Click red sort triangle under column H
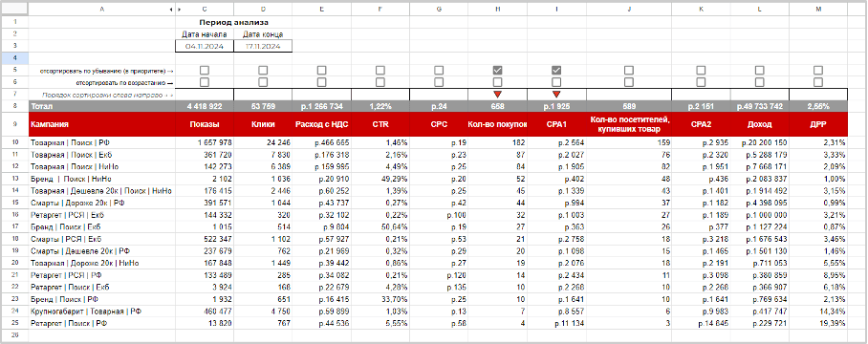 coord(498,94)
